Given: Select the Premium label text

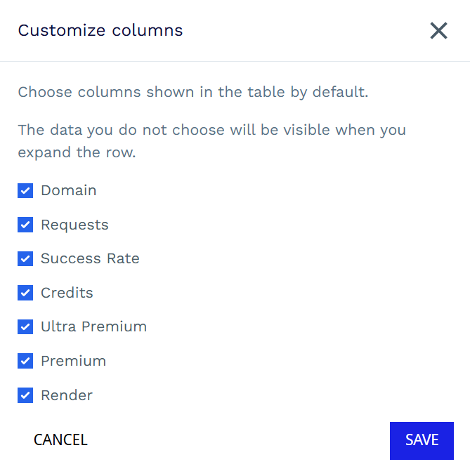Looking at the screenshot, I should tap(73, 361).
